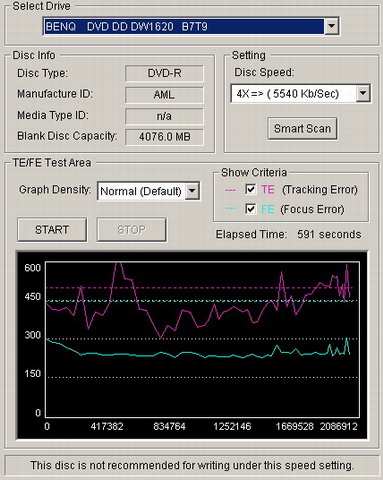Click the Disc Type DVD-R field
Screen dimensions: 383x480
tap(164, 73)
